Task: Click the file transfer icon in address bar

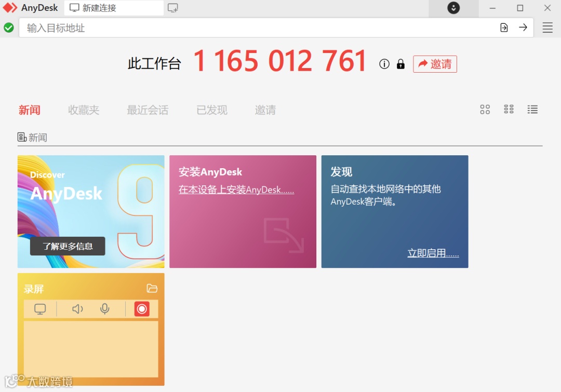Action: tap(504, 28)
